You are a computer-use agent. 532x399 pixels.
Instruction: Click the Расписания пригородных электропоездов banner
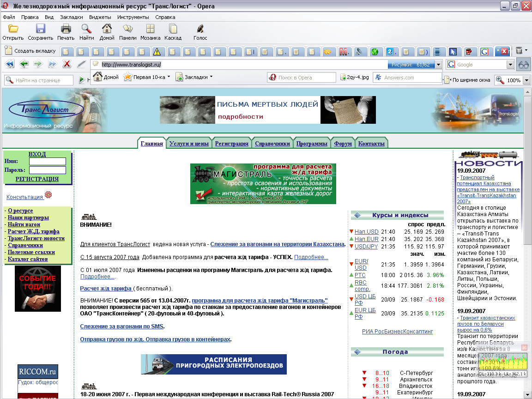[x=214, y=364]
